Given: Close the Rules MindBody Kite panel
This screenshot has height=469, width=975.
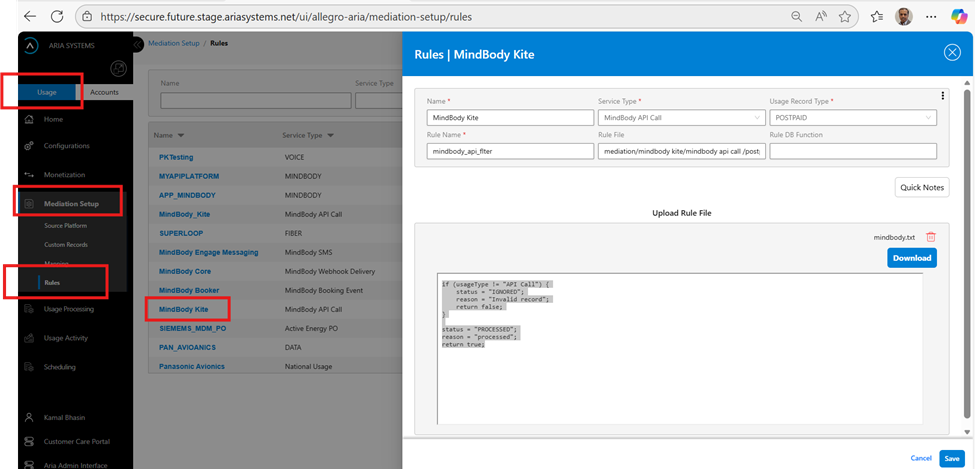Looking at the screenshot, I should coord(952,53).
